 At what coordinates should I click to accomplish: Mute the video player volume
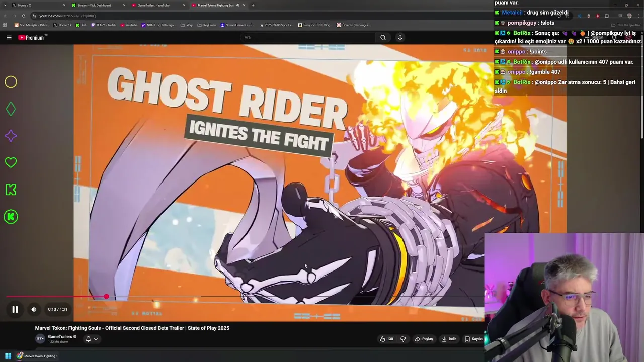click(x=34, y=309)
